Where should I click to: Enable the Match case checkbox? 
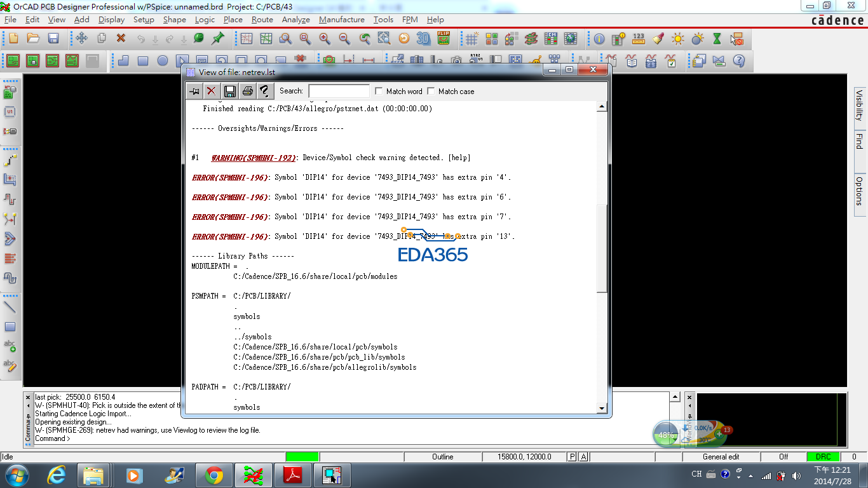click(431, 91)
